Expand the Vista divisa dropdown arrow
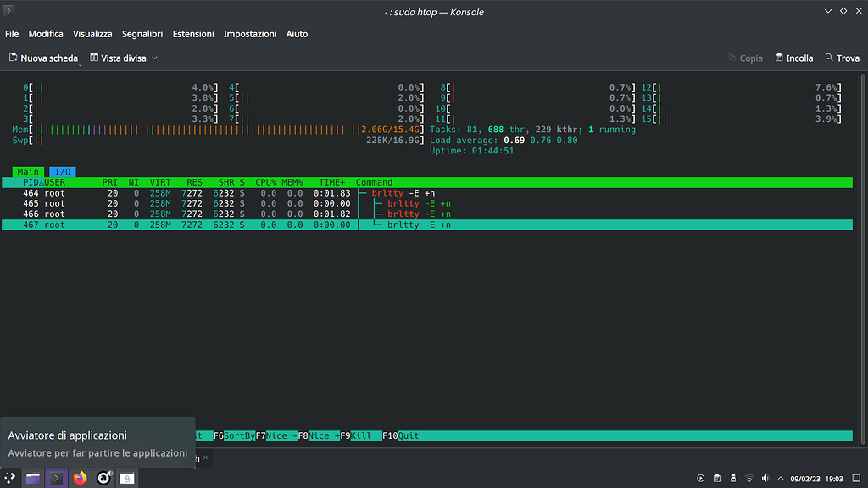Viewport: 868px width, 488px height. (155, 58)
